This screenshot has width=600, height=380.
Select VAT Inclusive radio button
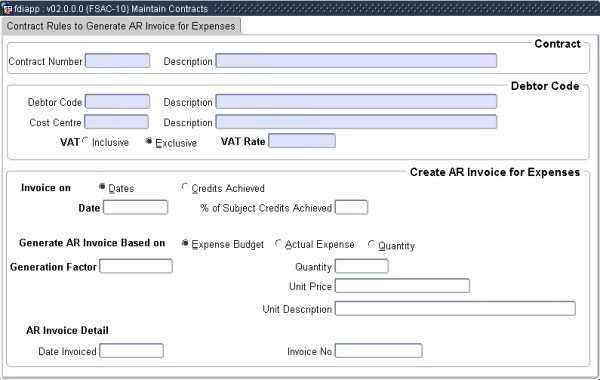(85, 141)
